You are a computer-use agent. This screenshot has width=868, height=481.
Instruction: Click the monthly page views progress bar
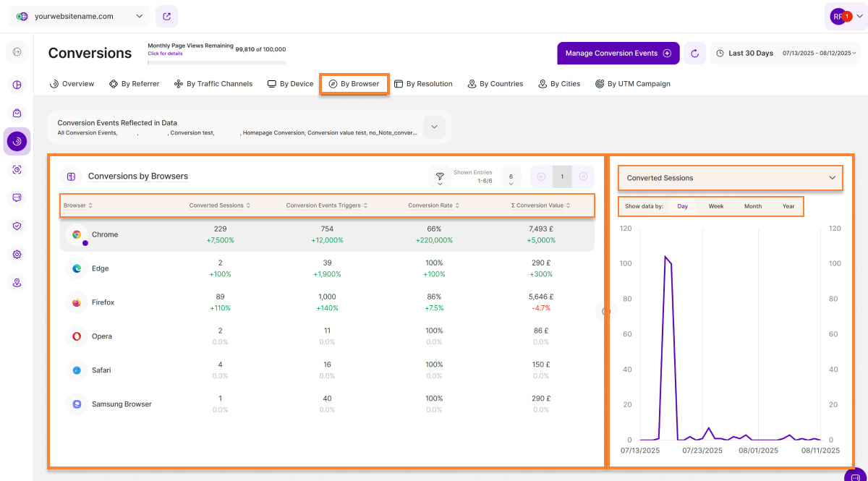tap(217, 62)
